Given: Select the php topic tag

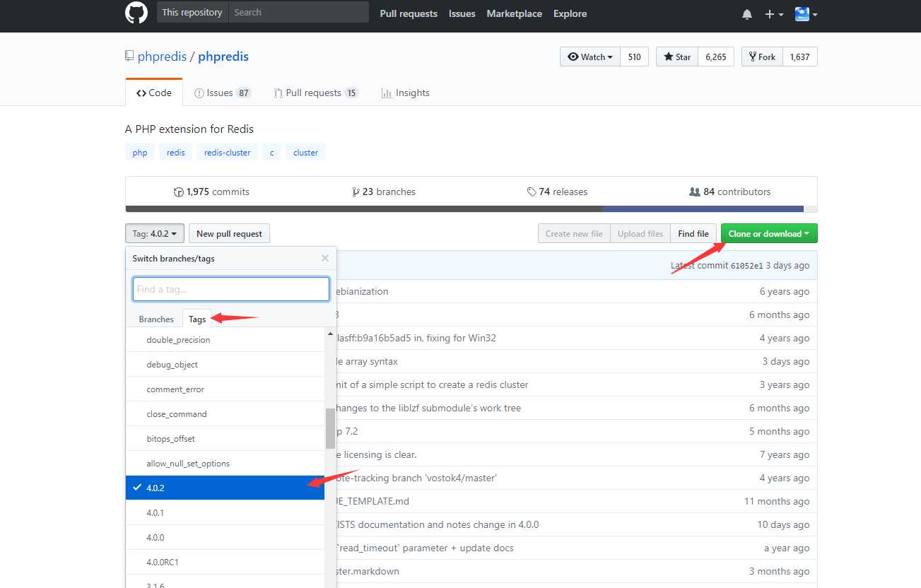Looking at the screenshot, I should [x=140, y=153].
